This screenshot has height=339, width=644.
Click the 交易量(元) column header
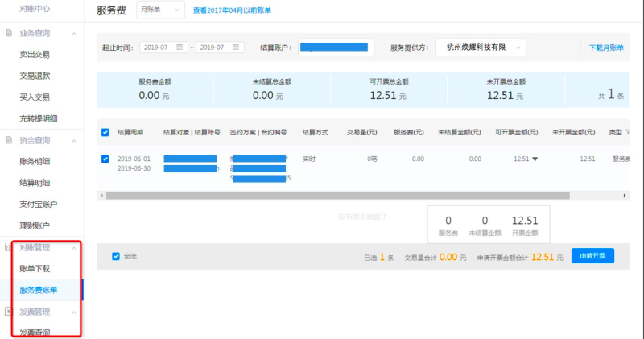[x=361, y=132]
